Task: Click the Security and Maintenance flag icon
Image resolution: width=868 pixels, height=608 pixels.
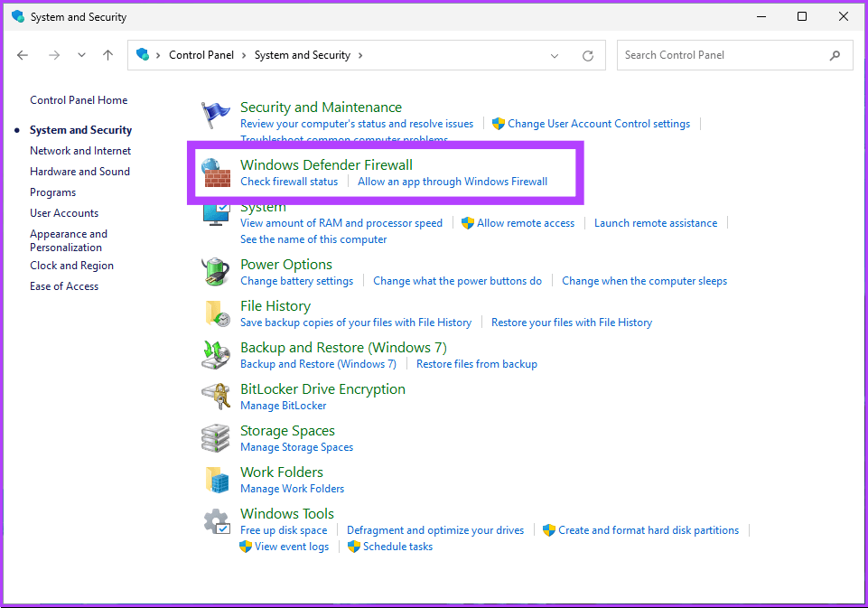Action: (215, 115)
